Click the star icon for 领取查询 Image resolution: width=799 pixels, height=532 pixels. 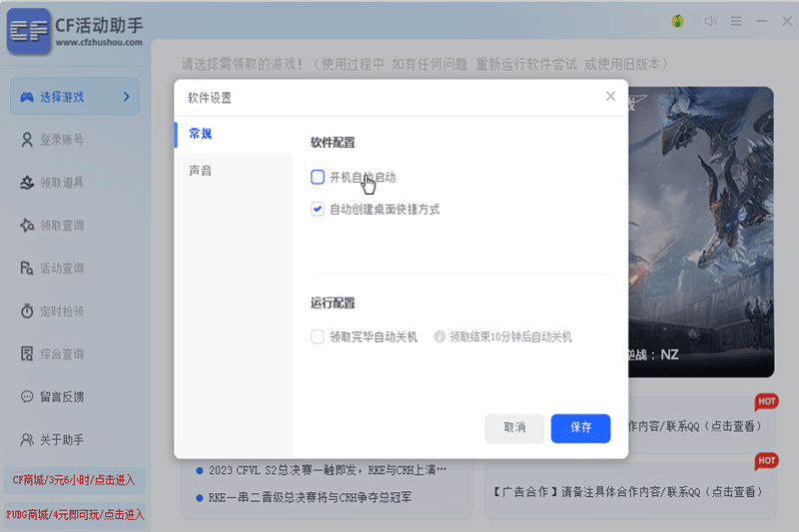(27, 225)
